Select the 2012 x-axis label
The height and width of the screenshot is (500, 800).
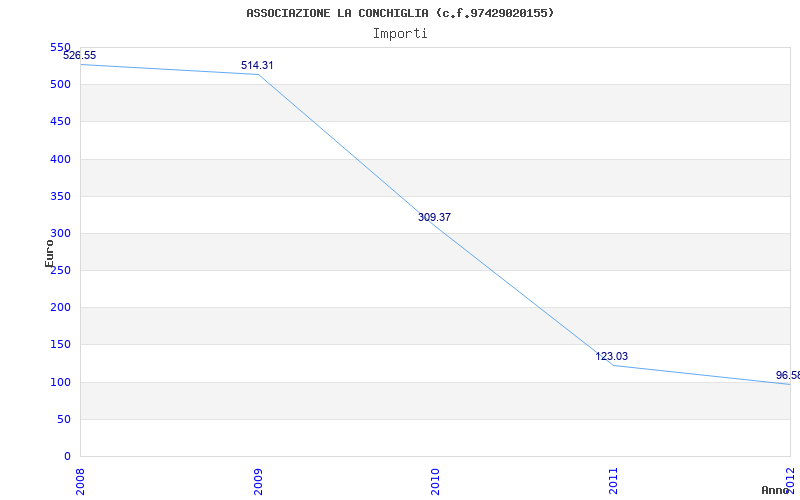(x=790, y=479)
